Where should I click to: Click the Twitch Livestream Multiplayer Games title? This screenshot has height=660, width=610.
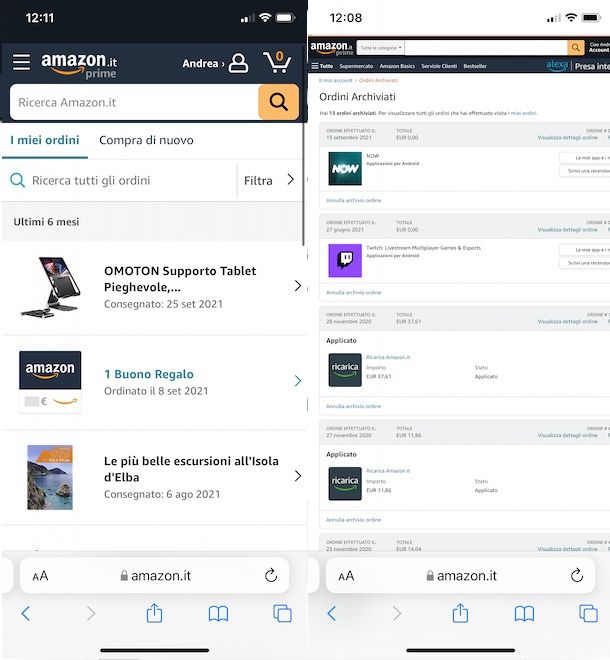[x=424, y=248]
